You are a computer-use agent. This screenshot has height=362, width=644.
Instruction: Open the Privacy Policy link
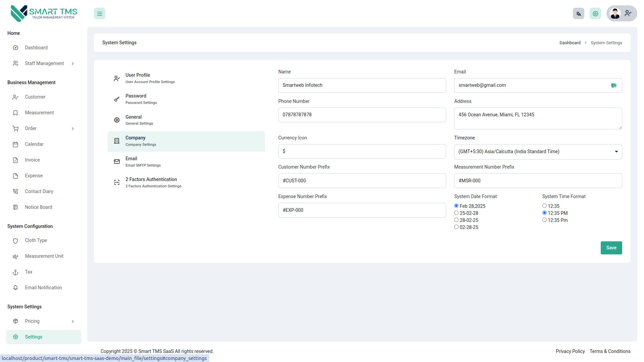570,351
